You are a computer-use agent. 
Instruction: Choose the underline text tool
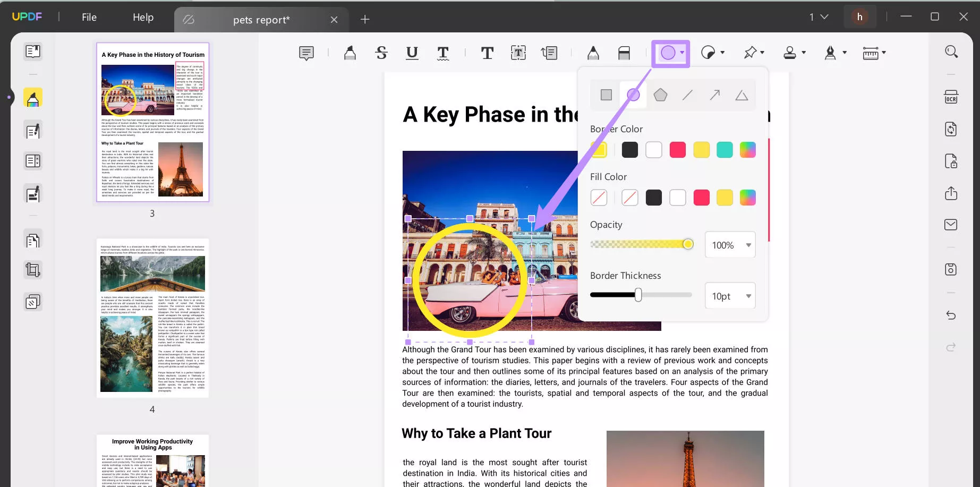click(412, 53)
